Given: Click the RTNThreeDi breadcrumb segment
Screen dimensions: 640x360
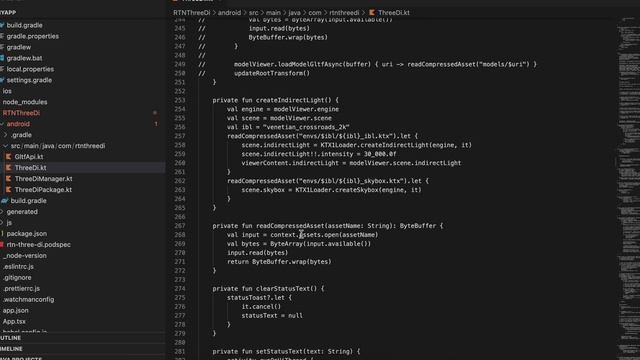Looking at the screenshot, I should pyautogui.click(x=191, y=13).
